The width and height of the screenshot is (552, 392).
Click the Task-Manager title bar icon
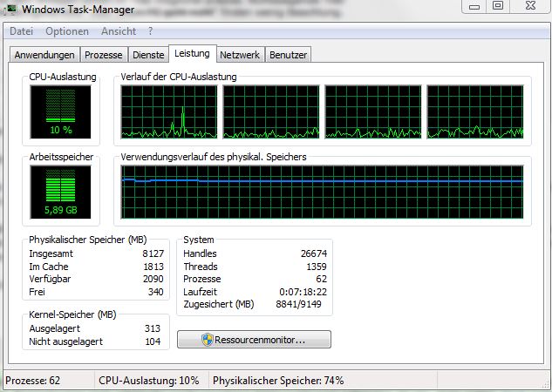pos(11,9)
